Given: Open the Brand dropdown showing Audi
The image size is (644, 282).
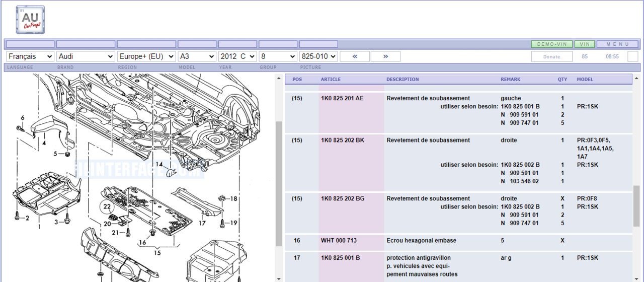Looking at the screenshot, I should click(86, 56).
